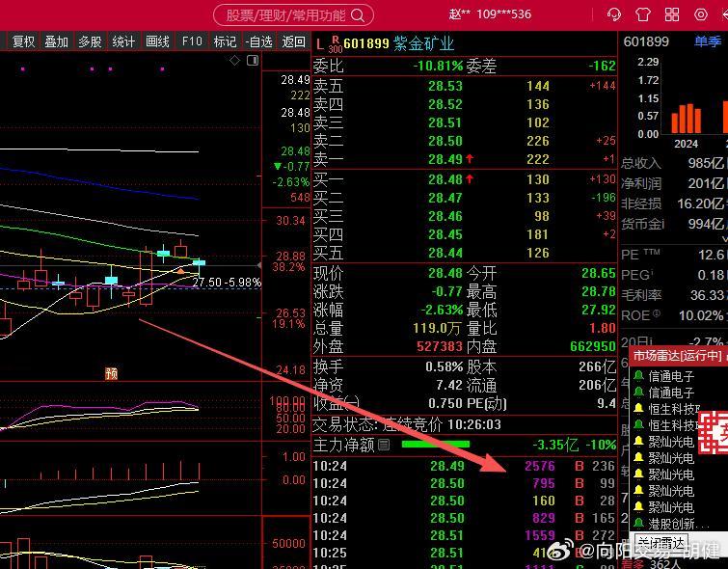Image resolution: width=728 pixels, height=569 pixels.
Task: Click account label 赵** 109***536
Action: [x=490, y=14]
